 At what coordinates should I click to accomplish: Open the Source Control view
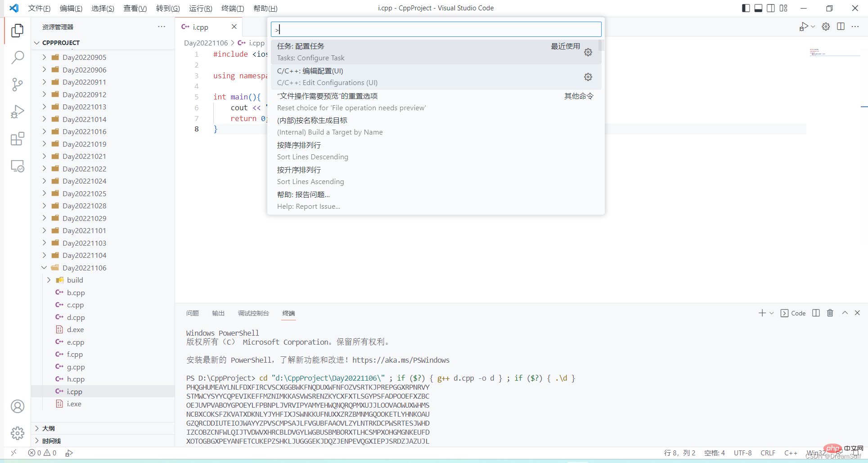click(17, 85)
